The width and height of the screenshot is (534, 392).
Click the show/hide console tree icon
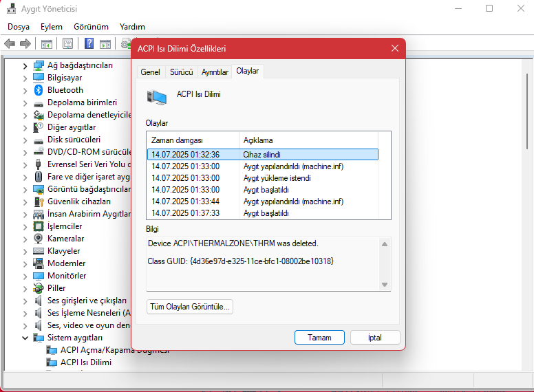tap(46, 44)
